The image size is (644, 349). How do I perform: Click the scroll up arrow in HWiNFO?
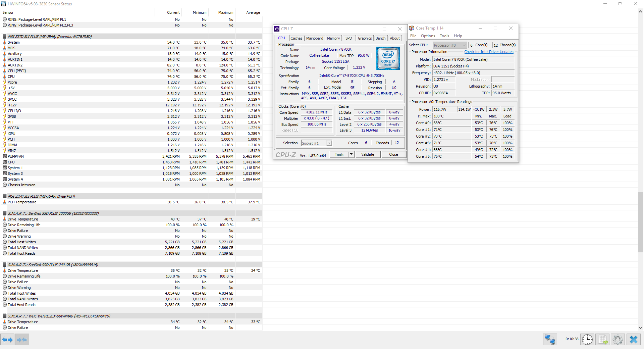[x=640, y=11]
